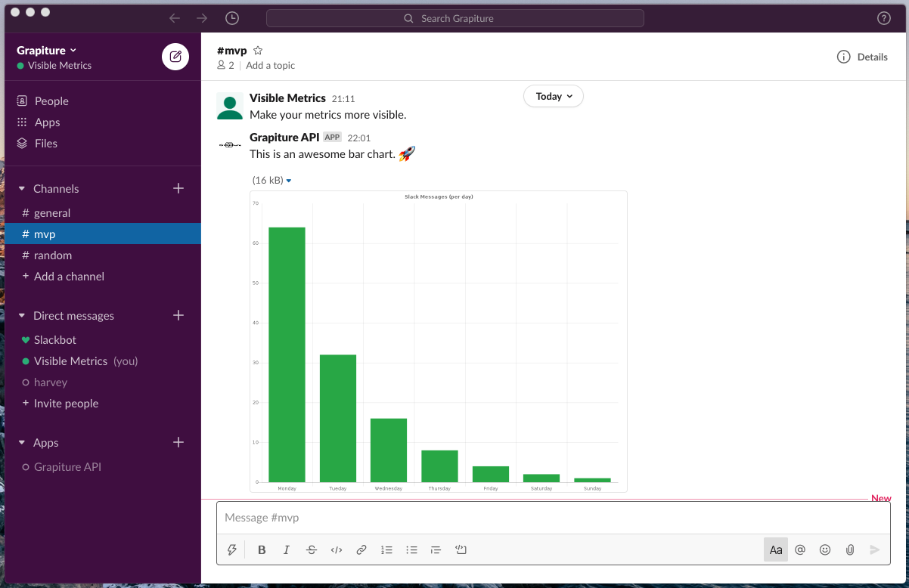Toggle italic formatting
This screenshot has width=909, height=588.
tap(287, 549)
